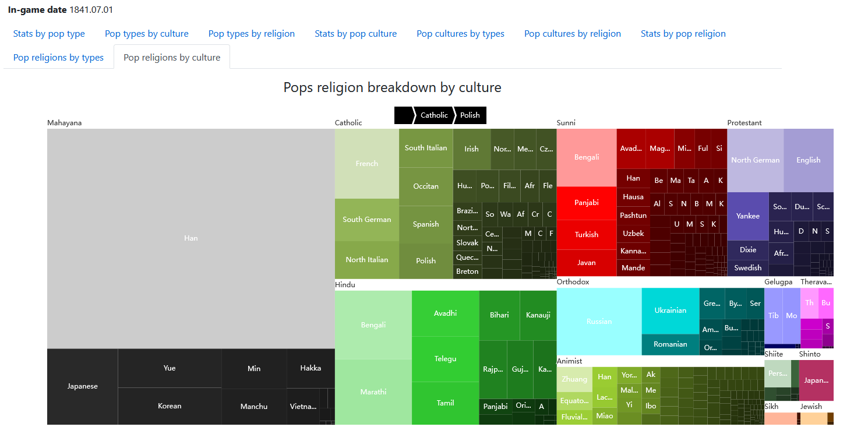Open the Pop cultures by religion tab
Image resolution: width=868 pixels, height=448 pixels.
573,34
